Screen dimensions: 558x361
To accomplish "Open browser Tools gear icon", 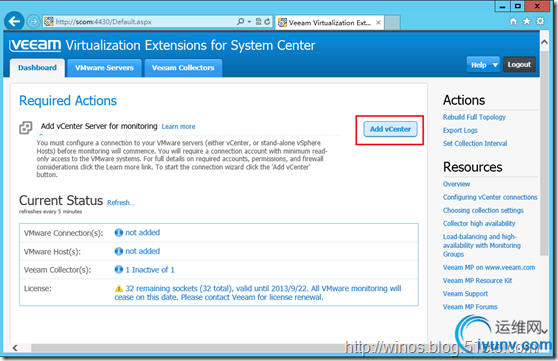I will coord(540,21).
